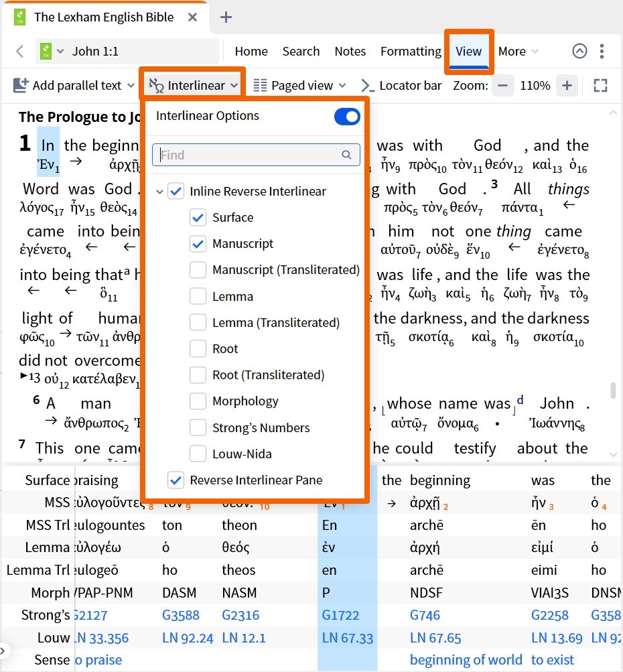Screen dimensions: 623x672
Task: Enable Manuscript (Transliterated) checkbox
Action: pyautogui.click(x=198, y=270)
